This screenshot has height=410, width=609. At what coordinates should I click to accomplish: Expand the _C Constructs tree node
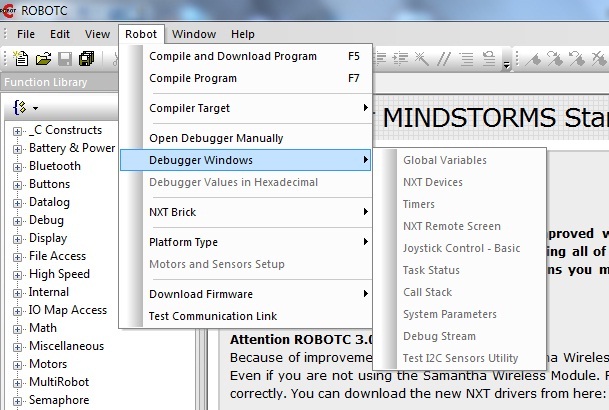click(x=17, y=131)
